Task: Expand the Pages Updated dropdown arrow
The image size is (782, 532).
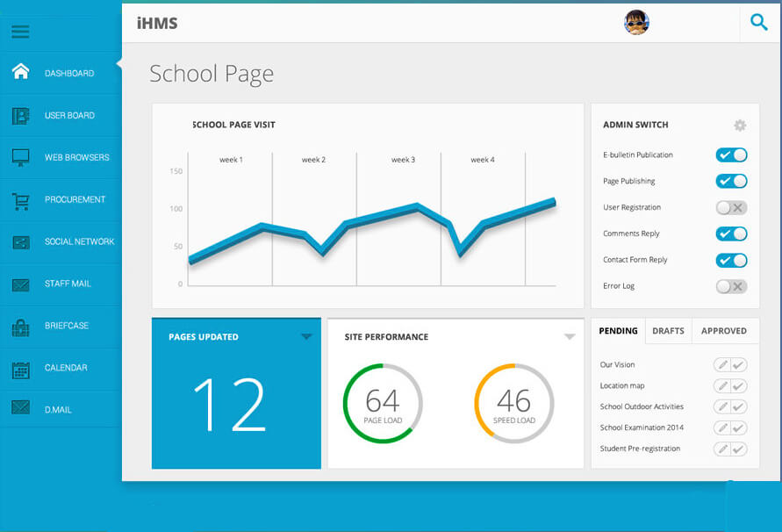Action: pyautogui.click(x=306, y=337)
